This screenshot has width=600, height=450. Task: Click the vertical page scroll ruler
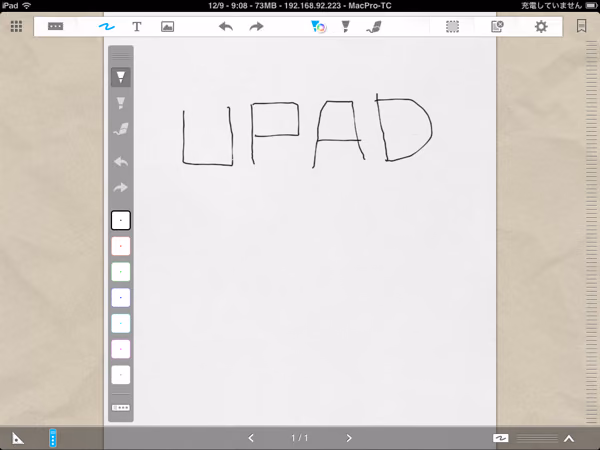click(x=592, y=233)
